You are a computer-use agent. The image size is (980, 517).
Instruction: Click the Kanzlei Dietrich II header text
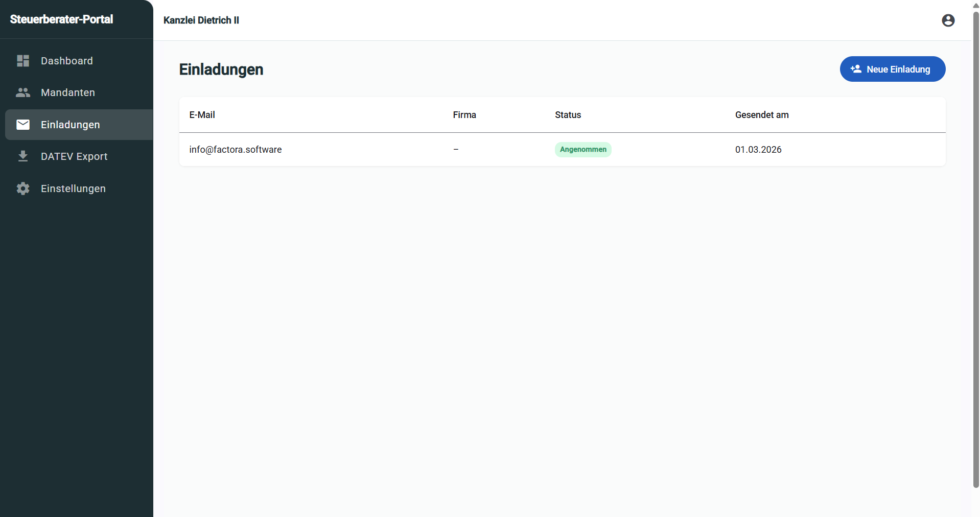201,20
